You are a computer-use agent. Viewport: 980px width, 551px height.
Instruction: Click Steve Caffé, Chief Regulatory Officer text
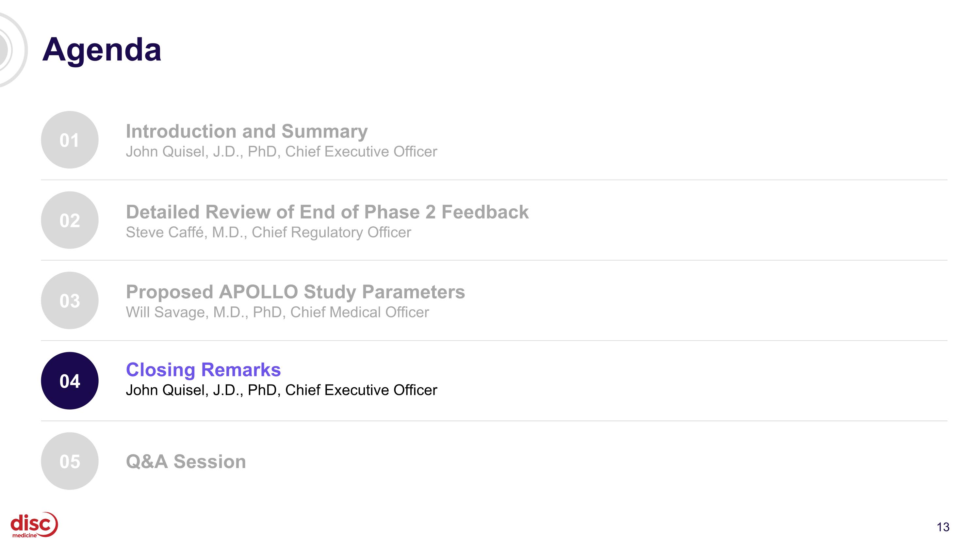269,232
